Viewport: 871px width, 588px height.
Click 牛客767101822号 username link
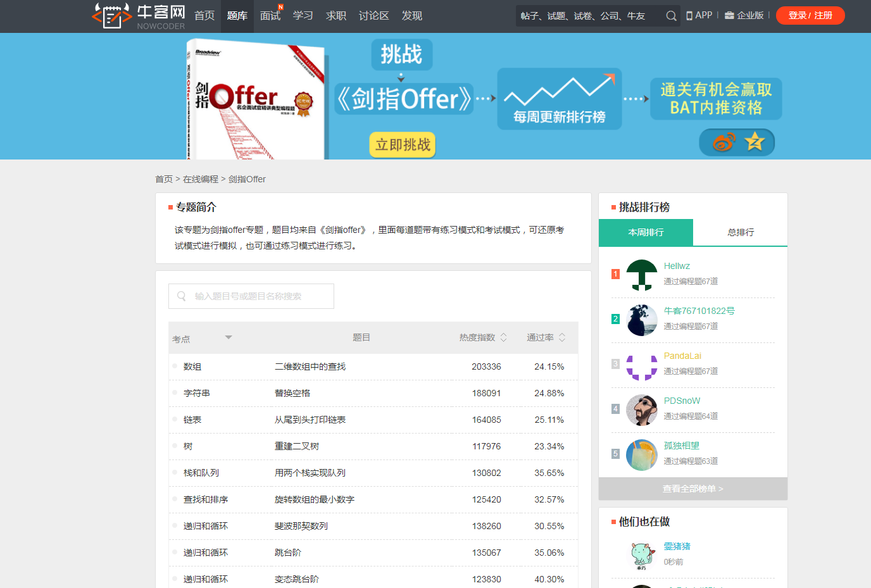point(699,311)
